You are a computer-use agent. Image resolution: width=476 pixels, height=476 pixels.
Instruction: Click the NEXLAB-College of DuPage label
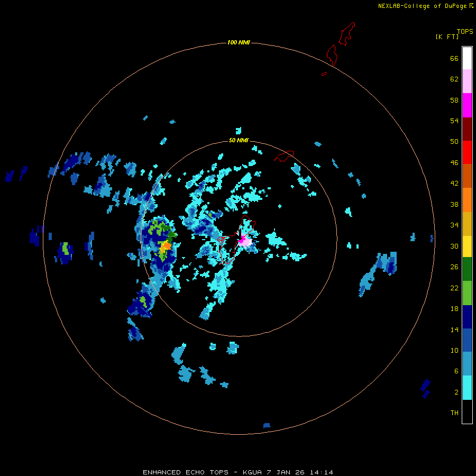click(422, 6)
